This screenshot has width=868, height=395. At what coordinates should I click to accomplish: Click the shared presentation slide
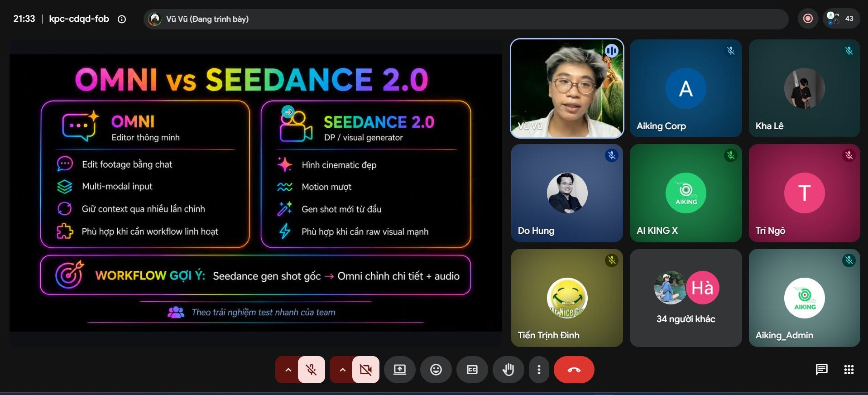[256, 193]
